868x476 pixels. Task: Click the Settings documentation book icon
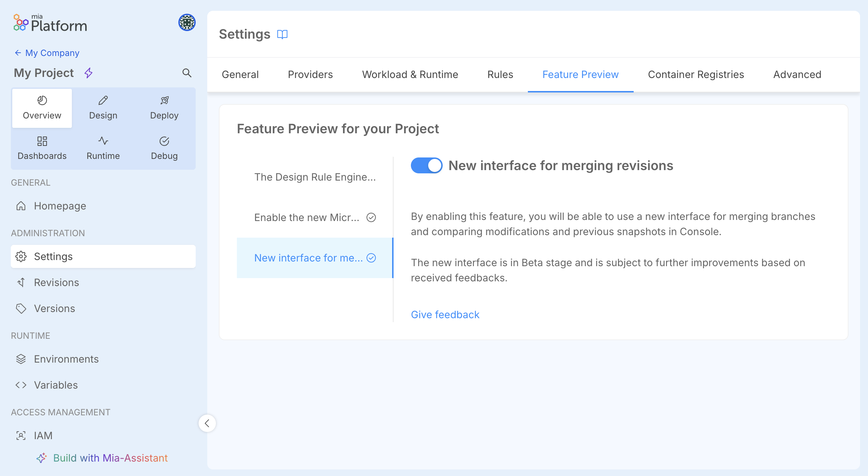tap(283, 34)
